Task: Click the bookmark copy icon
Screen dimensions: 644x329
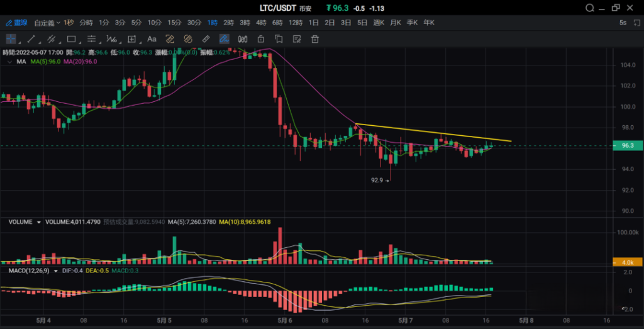Action: (279, 39)
